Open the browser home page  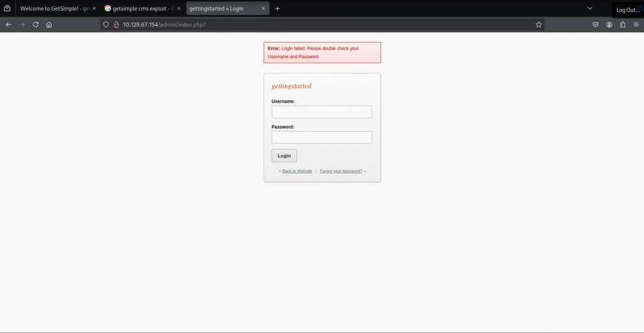49,25
